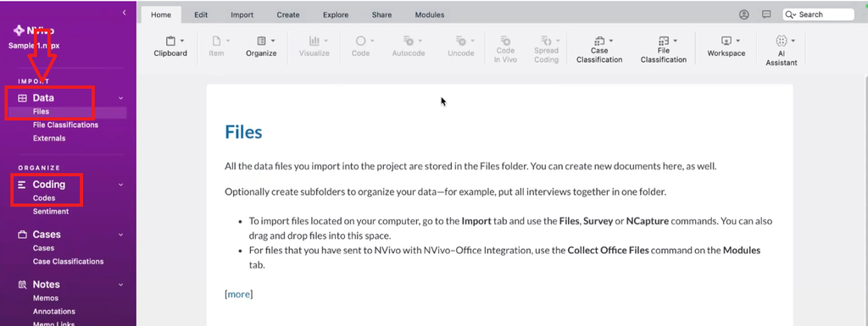Select Files in the sidebar
The height and width of the screenshot is (326, 868).
41,112
